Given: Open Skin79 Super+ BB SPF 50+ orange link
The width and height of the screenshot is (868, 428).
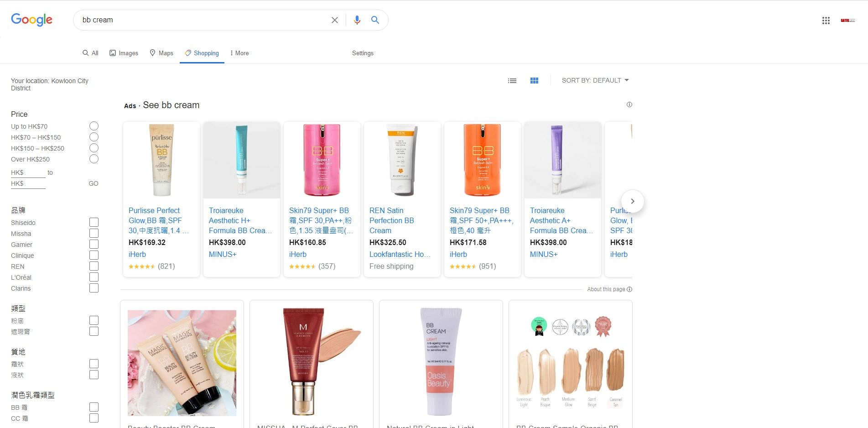Looking at the screenshot, I should [481, 220].
